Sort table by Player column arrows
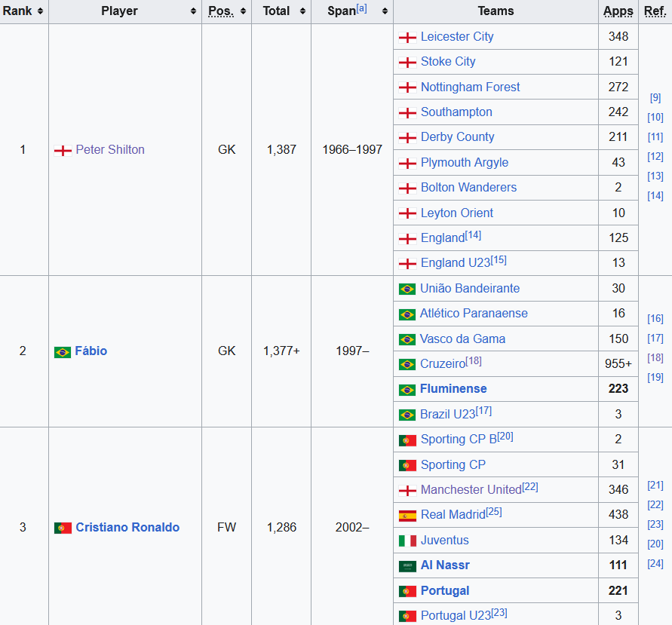Image resolution: width=672 pixels, height=625 pixels. pyautogui.click(x=193, y=11)
